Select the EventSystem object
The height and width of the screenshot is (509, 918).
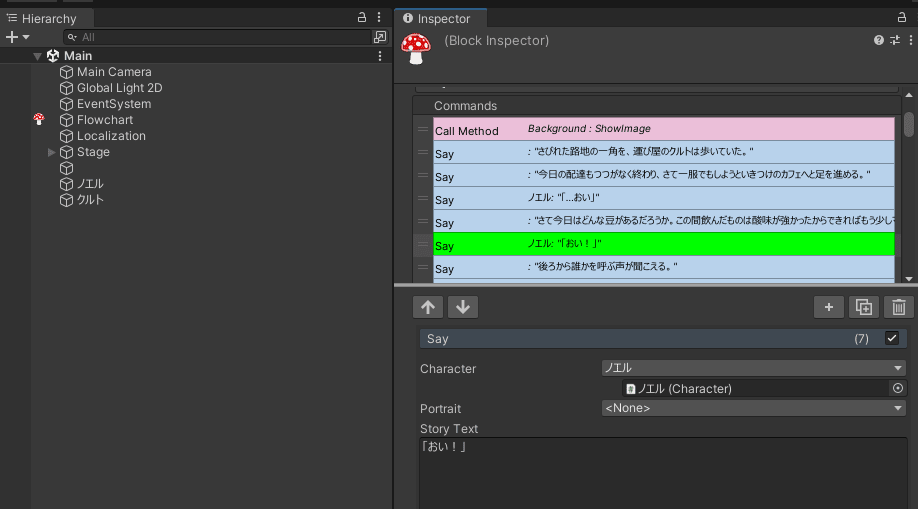coord(114,104)
